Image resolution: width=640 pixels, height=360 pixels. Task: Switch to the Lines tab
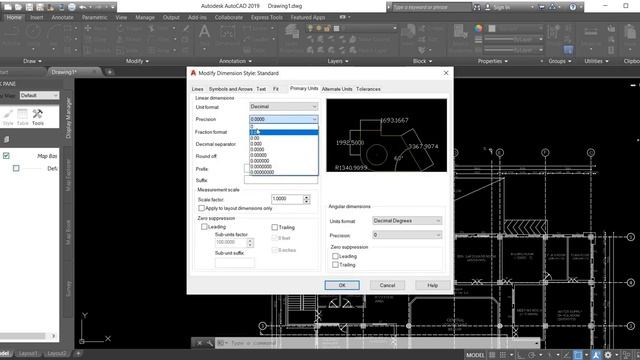pyautogui.click(x=198, y=89)
